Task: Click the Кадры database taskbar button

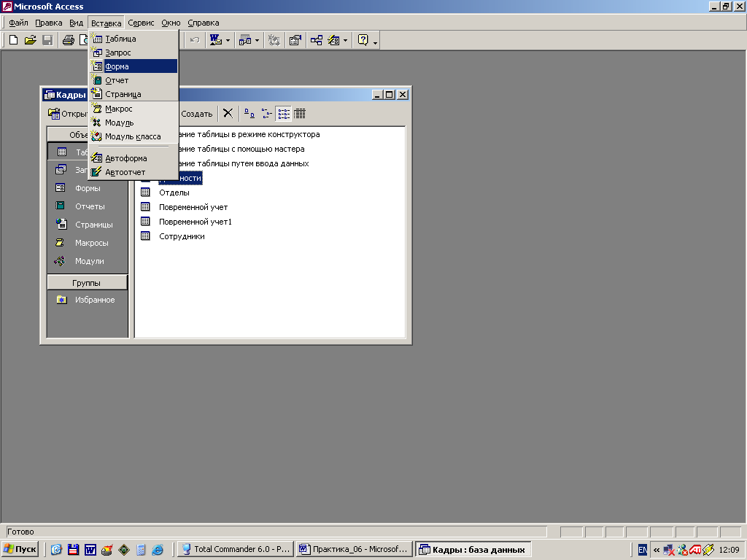Action: (x=473, y=549)
